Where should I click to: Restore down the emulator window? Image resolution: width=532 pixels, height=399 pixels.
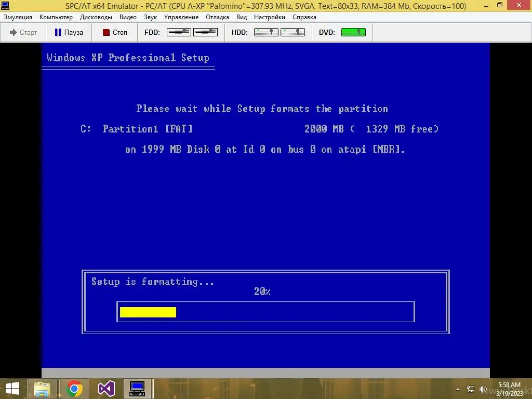(500, 5)
